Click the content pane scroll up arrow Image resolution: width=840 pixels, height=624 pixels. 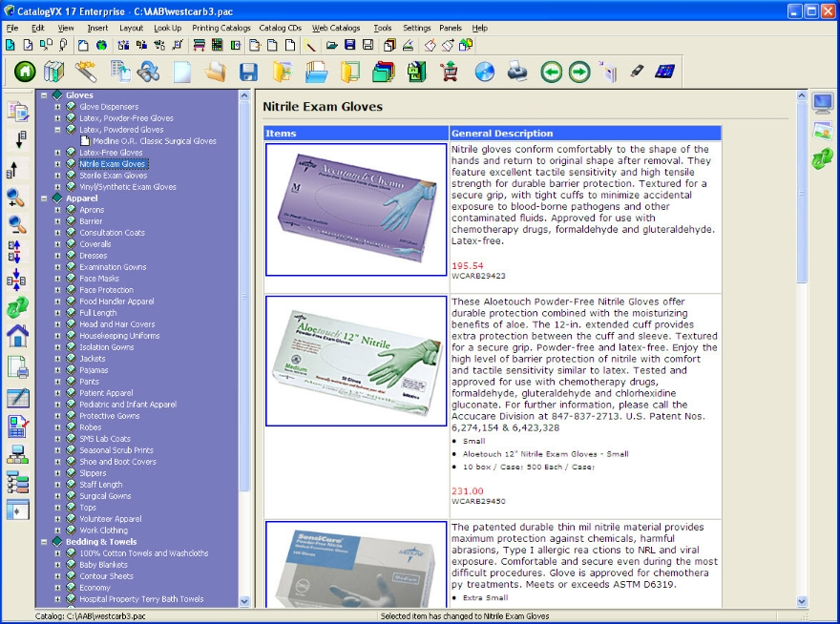[802, 95]
